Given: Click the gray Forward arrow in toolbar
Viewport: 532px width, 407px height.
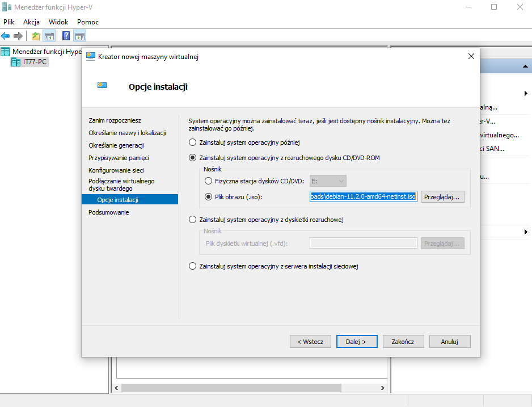Looking at the screenshot, I should (x=18, y=36).
